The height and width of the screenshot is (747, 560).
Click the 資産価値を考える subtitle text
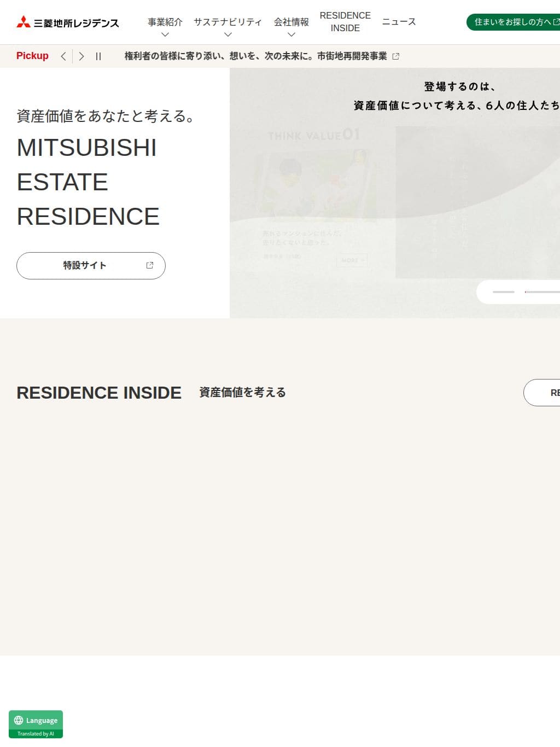[243, 393]
